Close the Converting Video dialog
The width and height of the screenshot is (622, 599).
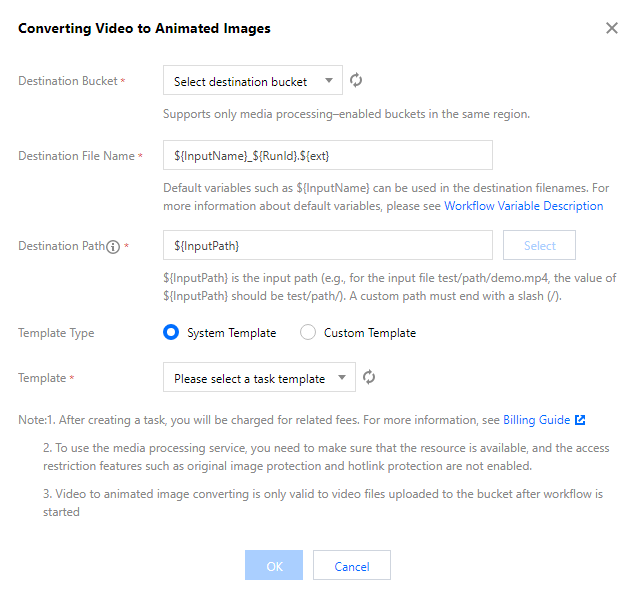point(612,28)
